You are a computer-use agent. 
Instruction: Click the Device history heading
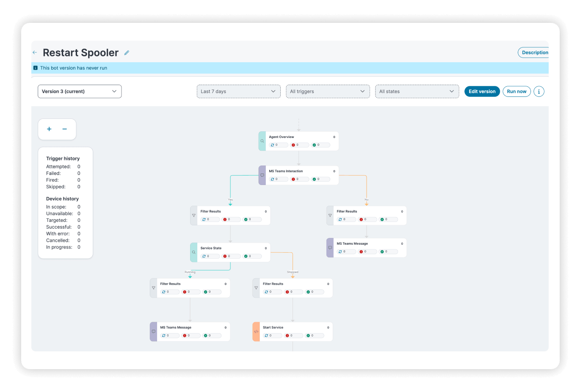point(62,199)
